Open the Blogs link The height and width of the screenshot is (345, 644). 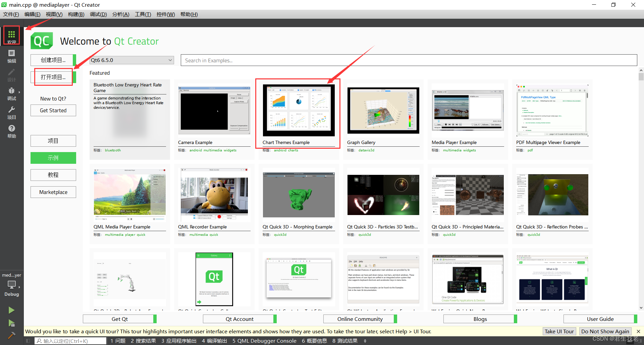480,319
